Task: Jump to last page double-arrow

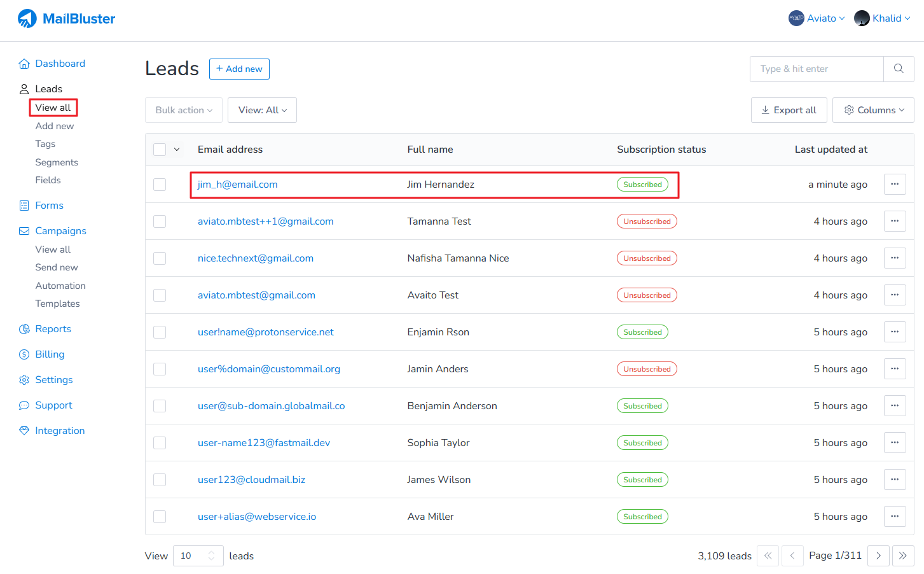Action: 903,556
